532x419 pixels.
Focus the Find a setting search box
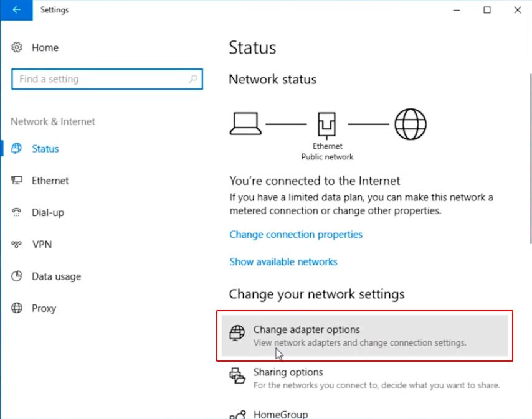coord(107,79)
